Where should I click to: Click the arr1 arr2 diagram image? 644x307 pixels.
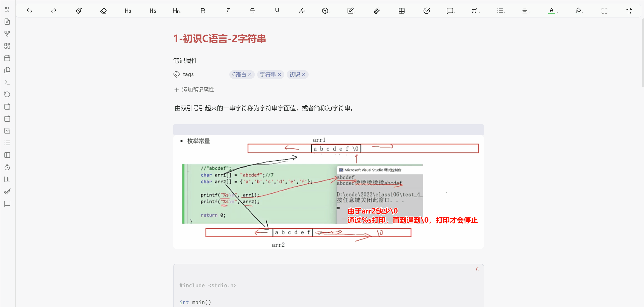tap(328, 192)
